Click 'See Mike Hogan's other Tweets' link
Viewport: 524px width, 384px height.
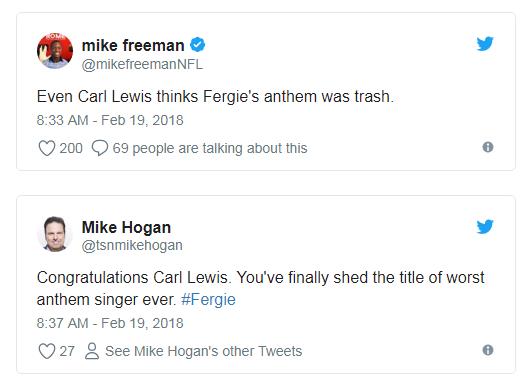point(204,351)
